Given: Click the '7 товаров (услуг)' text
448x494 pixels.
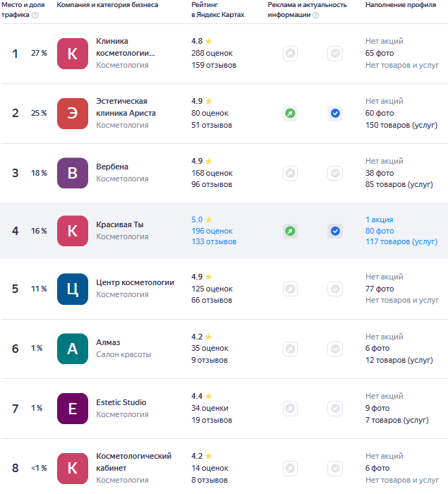Looking at the screenshot, I should point(397,420).
